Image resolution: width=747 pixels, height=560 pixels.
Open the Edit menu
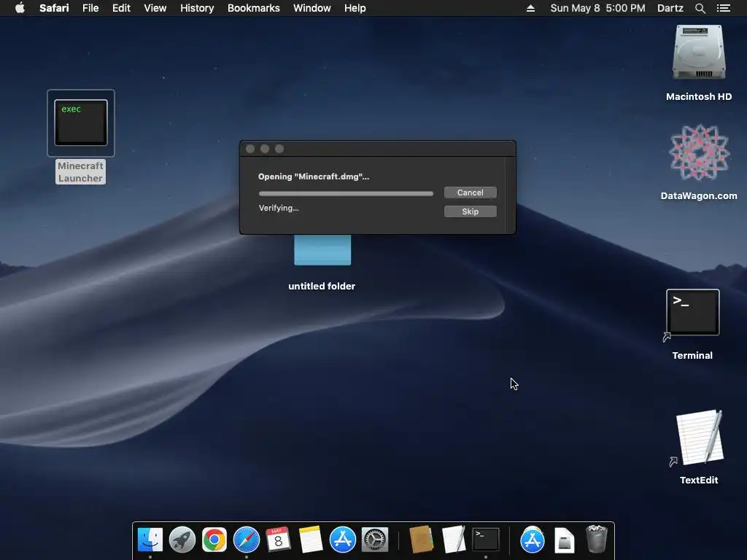pyautogui.click(x=121, y=8)
